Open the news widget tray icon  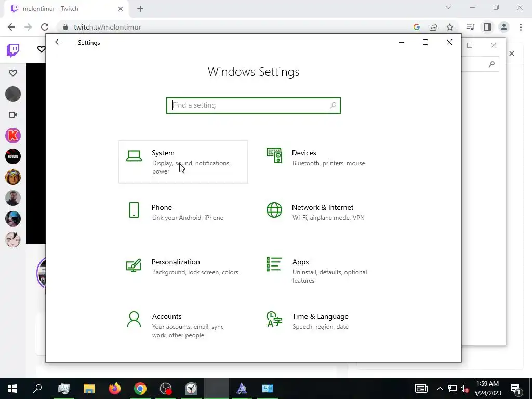(421, 389)
